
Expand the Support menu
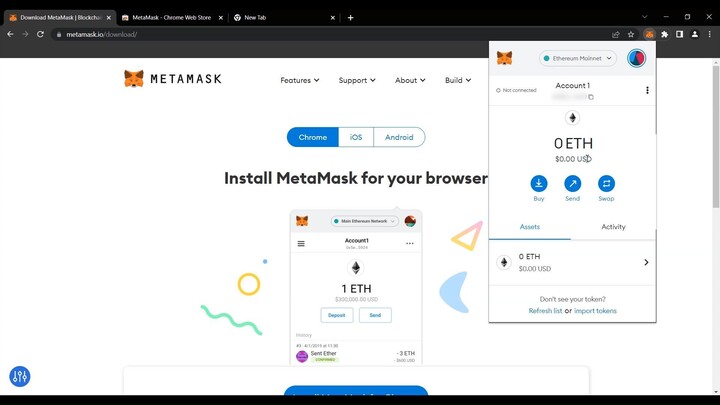tap(357, 80)
